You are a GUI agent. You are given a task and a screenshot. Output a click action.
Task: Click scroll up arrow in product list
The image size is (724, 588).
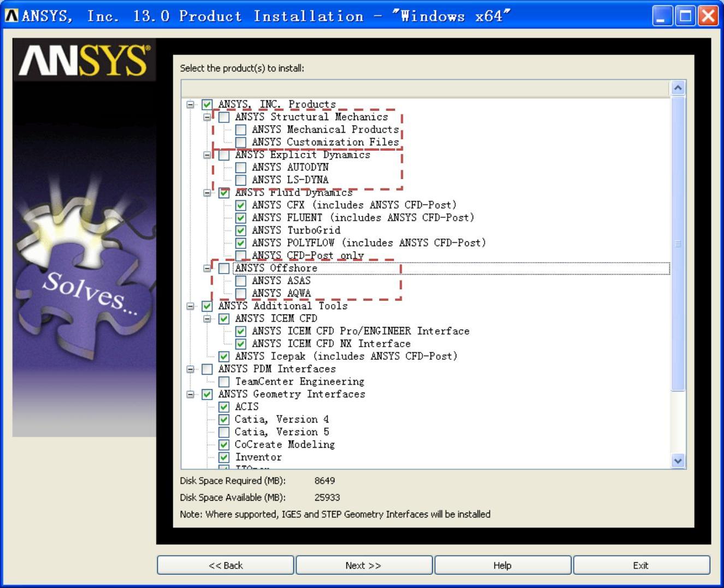click(678, 88)
